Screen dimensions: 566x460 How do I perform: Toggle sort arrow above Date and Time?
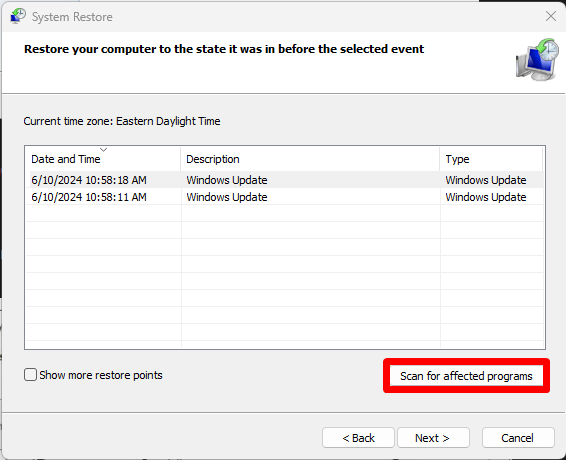(104, 149)
